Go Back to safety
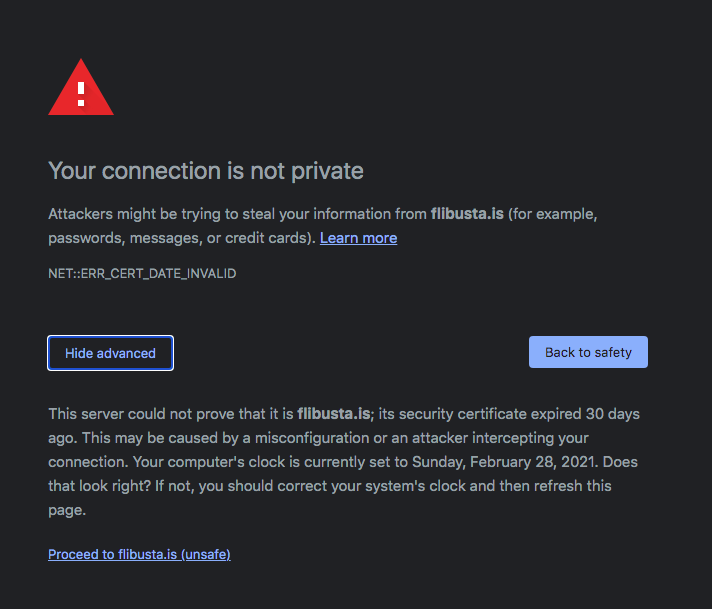 (x=588, y=352)
